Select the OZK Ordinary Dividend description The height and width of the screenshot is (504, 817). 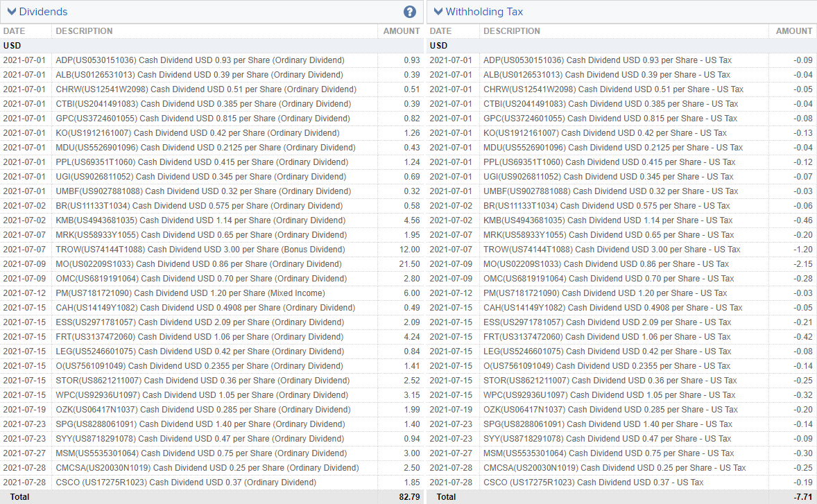tap(203, 410)
